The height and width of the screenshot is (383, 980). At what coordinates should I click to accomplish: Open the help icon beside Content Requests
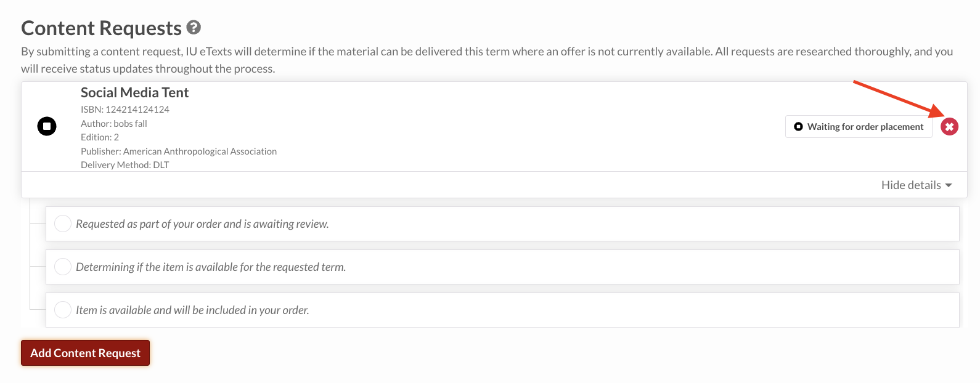pos(194,28)
